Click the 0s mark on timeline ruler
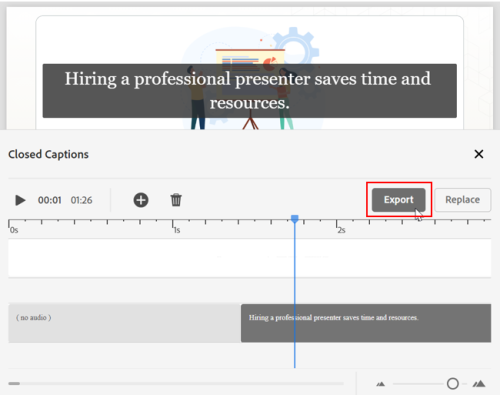The height and width of the screenshot is (395, 500). click(x=14, y=230)
